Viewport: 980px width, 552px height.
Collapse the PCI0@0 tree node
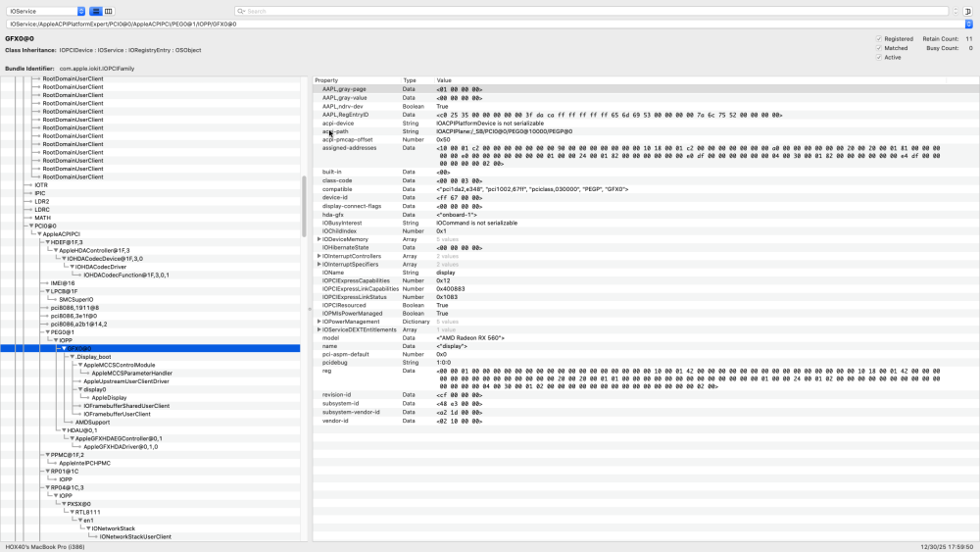pos(31,226)
